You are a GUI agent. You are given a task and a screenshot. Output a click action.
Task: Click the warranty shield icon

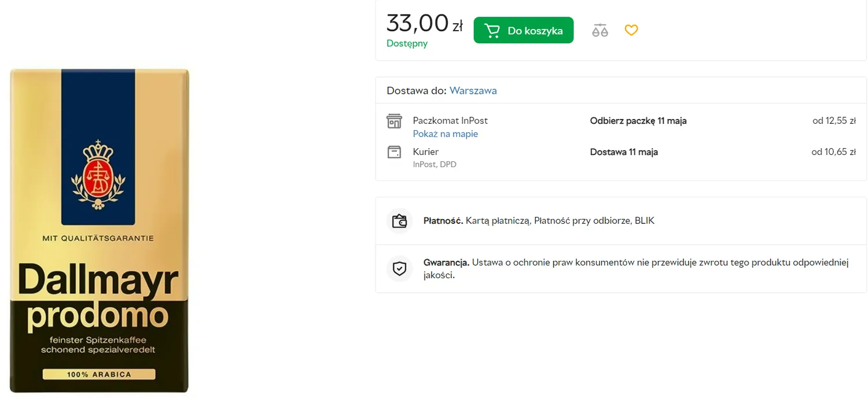click(399, 268)
